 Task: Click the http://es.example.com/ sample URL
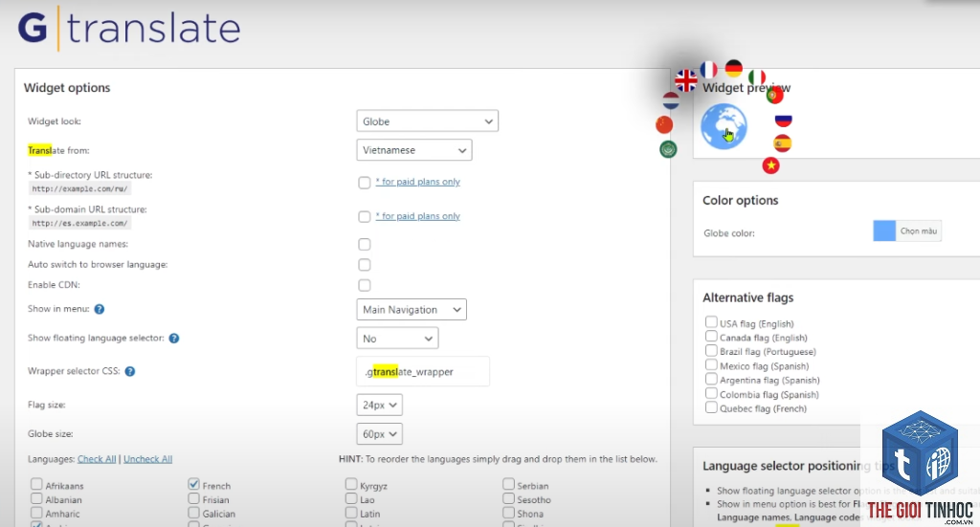(80, 223)
